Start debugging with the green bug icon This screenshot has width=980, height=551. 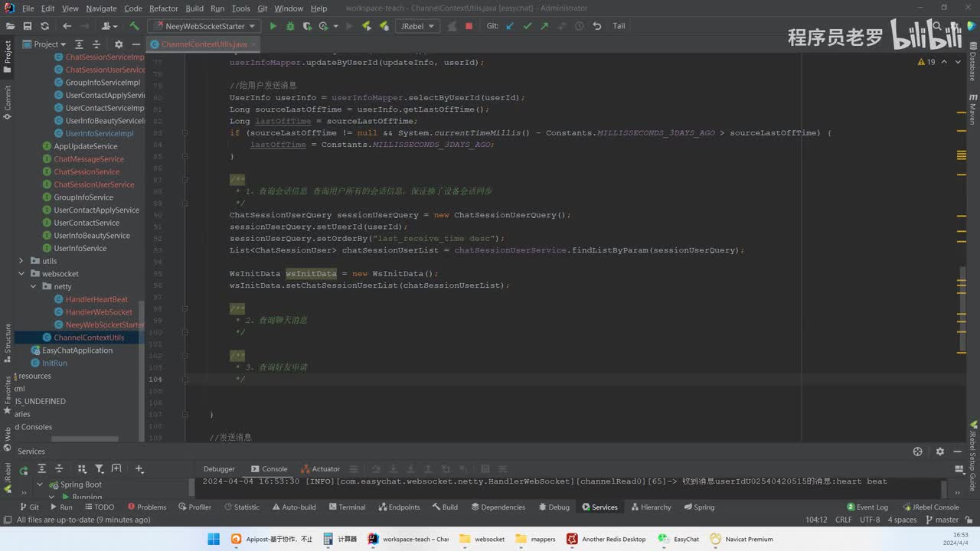pos(290,26)
